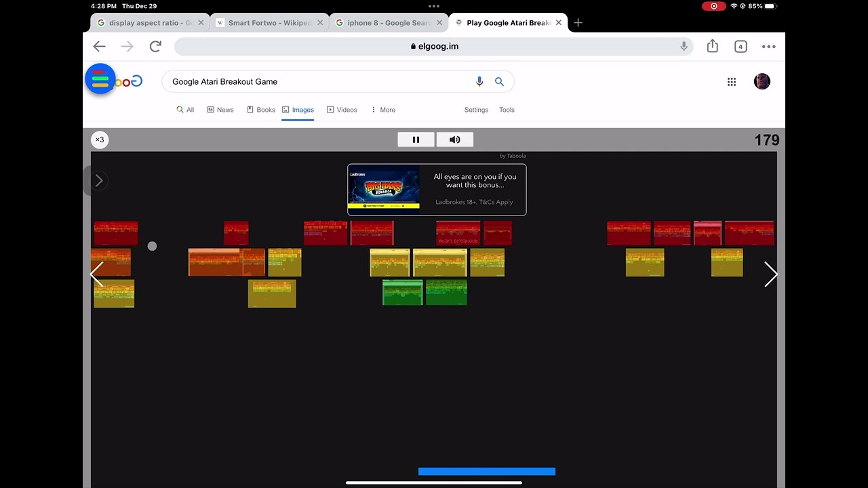Image resolution: width=868 pixels, height=488 pixels.
Task: Select the Videos search tab
Action: point(342,110)
